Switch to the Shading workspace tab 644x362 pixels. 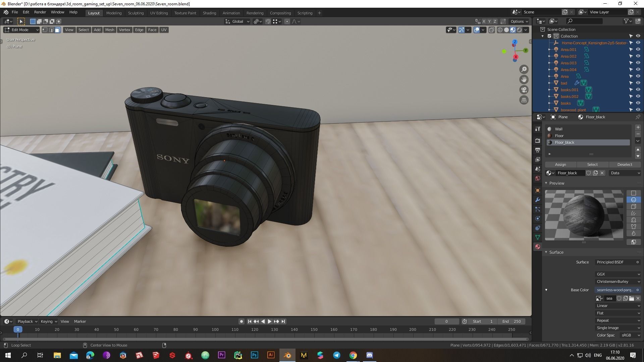click(x=209, y=13)
